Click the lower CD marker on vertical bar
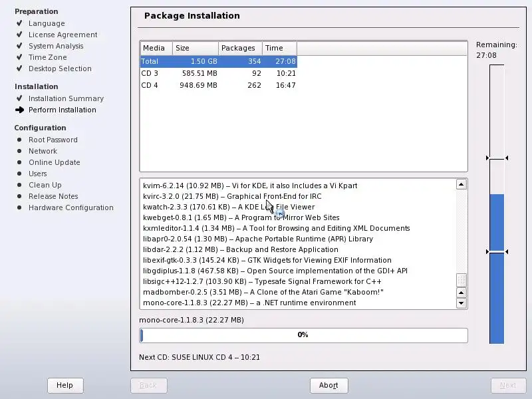The image size is (532, 399). [x=497, y=252]
